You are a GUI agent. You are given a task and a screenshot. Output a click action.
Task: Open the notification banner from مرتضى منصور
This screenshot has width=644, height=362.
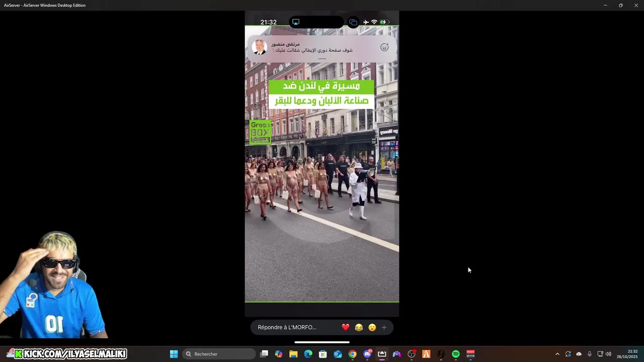(x=322, y=48)
